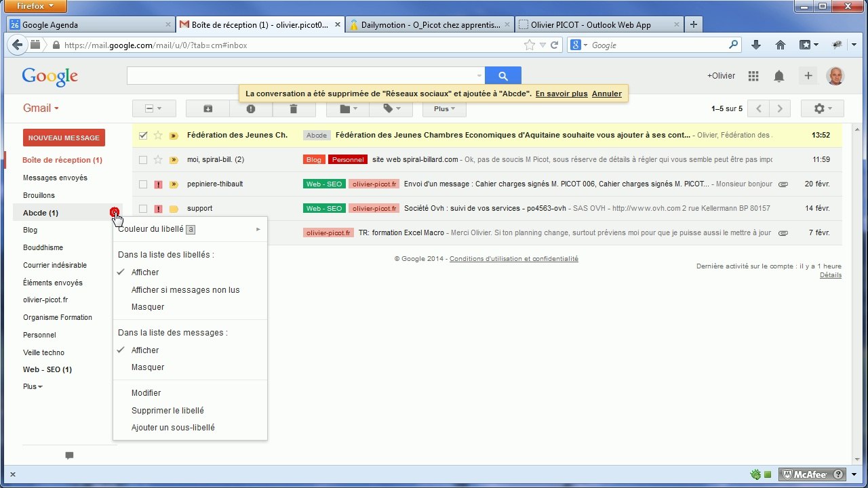Go to older messages arrow

(781, 108)
